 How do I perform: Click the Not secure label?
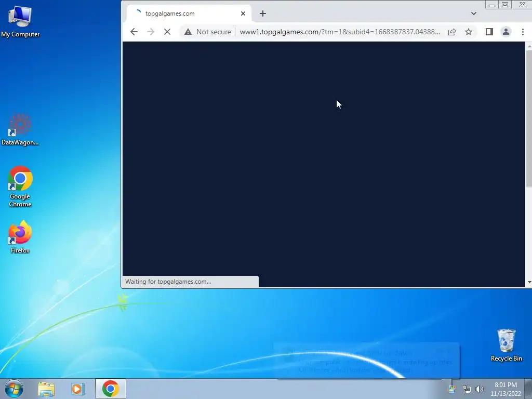tap(214, 32)
